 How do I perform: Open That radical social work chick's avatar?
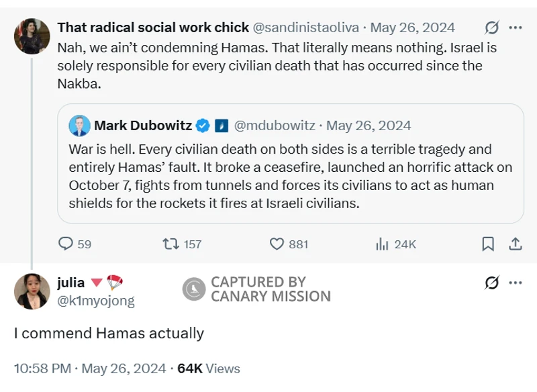click(x=32, y=36)
